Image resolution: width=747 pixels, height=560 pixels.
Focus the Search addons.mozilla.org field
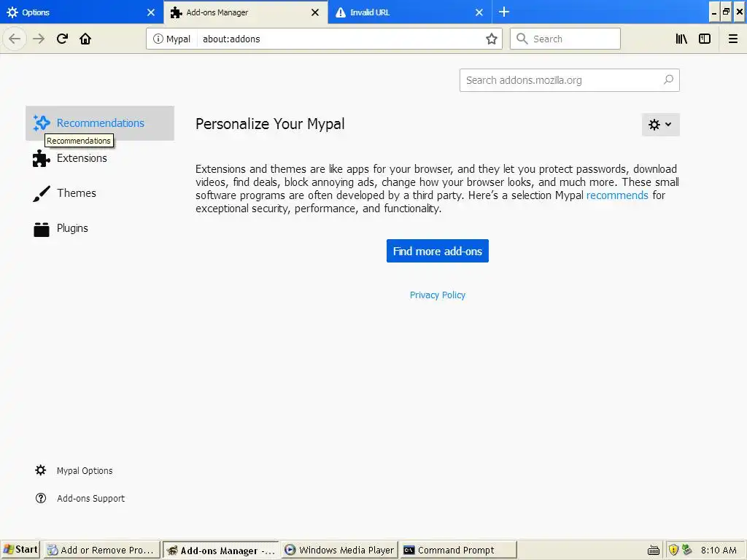(569, 80)
